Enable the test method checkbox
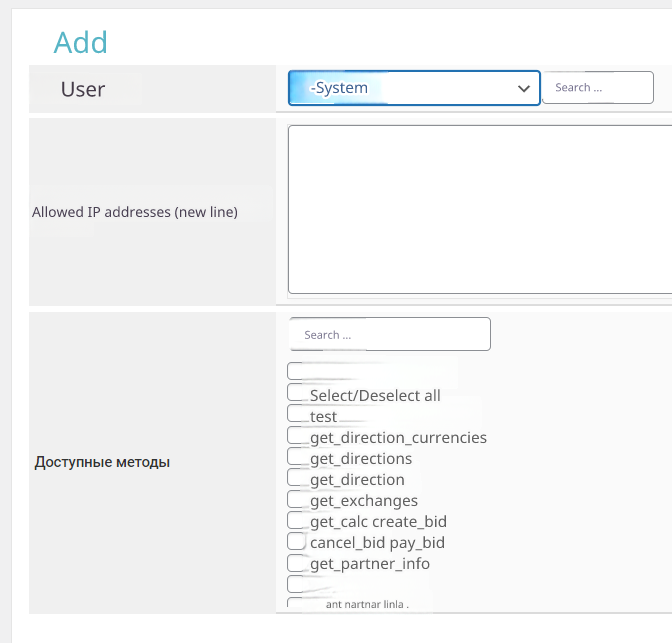The height and width of the screenshot is (643, 672). tap(296, 414)
